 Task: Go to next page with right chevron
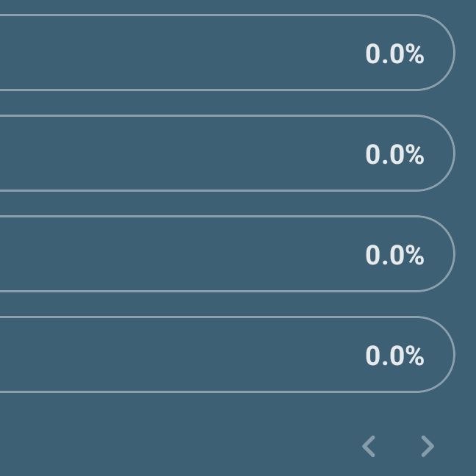428,447
